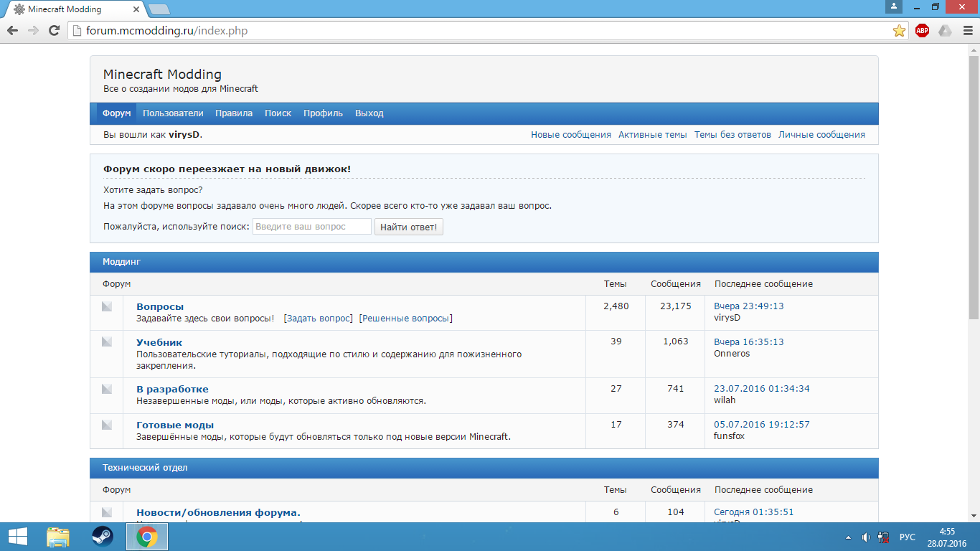Launch Steam from the taskbar

click(102, 537)
